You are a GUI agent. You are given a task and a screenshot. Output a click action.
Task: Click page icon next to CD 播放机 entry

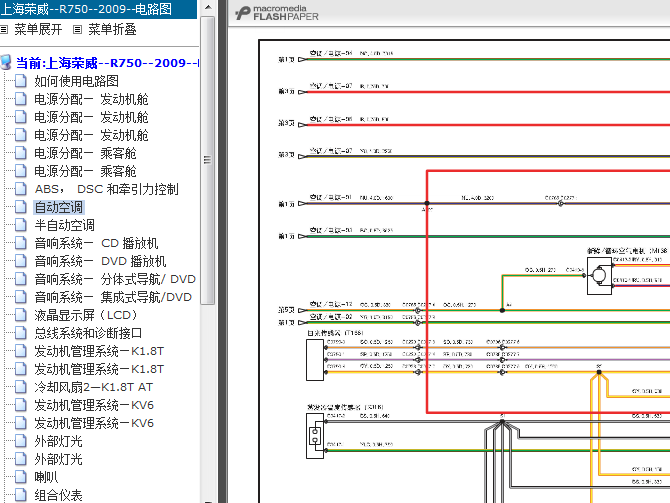click(21, 242)
